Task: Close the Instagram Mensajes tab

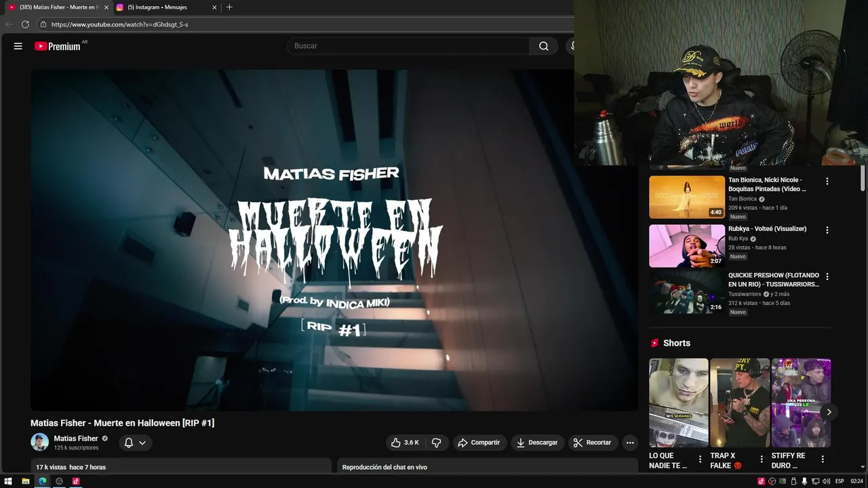Action: pyautogui.click(x=214, y=7)
